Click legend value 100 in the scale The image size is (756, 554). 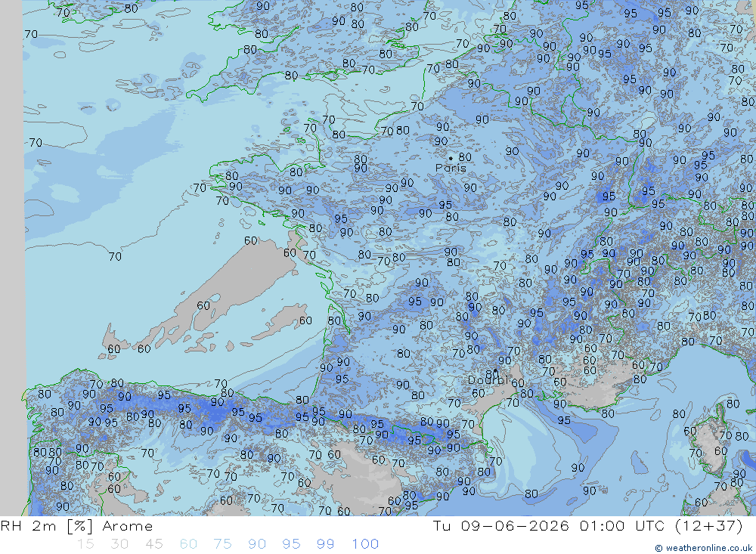point(365,544)
